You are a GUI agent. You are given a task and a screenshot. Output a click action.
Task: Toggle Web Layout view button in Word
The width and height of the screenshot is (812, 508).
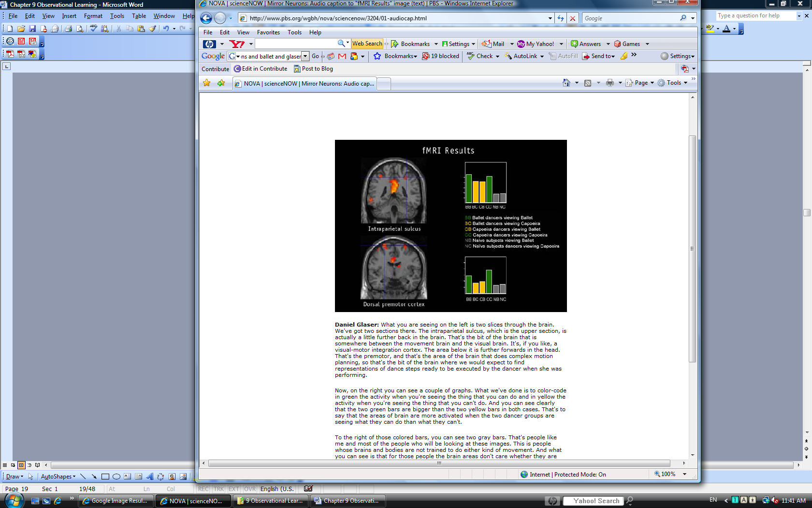13,465
